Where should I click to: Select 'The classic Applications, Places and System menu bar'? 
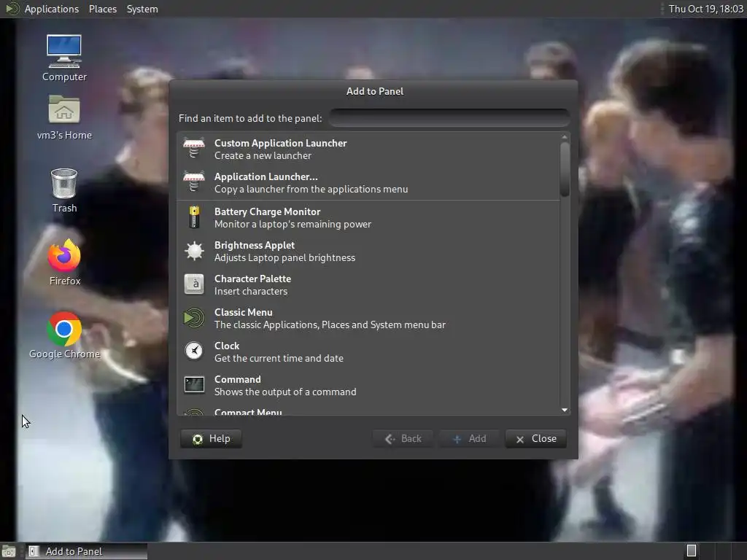click(330, 324)
